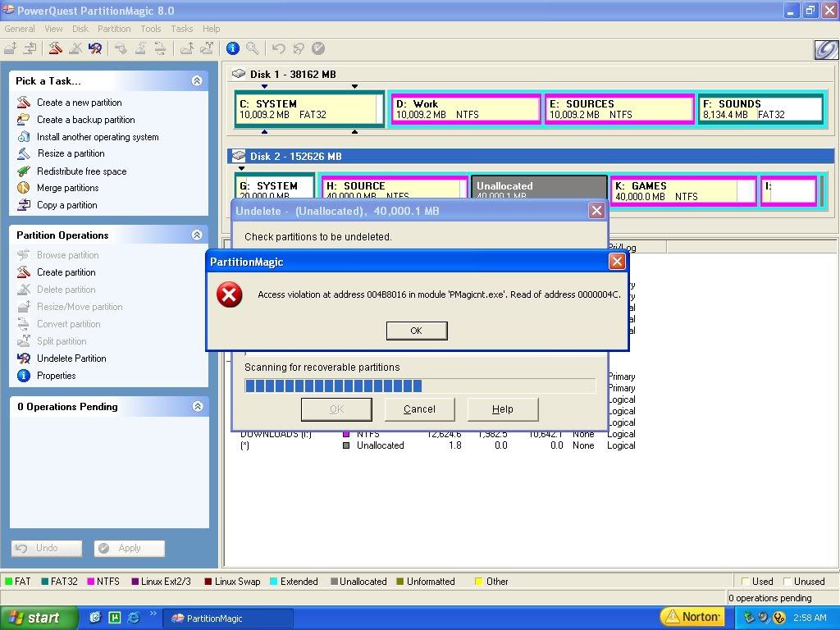The width and height of the screenshot is (840, 630).
Task: Click Cancel in the Undelete dialog
Action: (x=419, y=409)
